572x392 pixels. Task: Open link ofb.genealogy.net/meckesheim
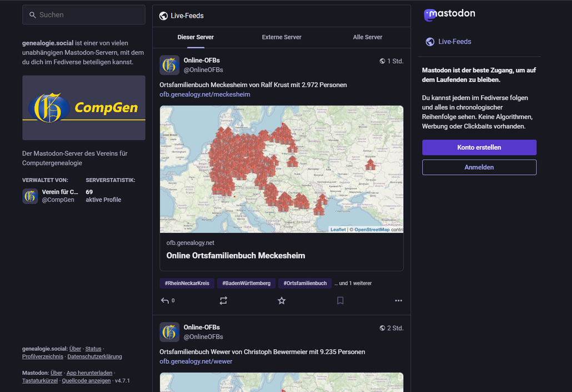tap(205, 94)
